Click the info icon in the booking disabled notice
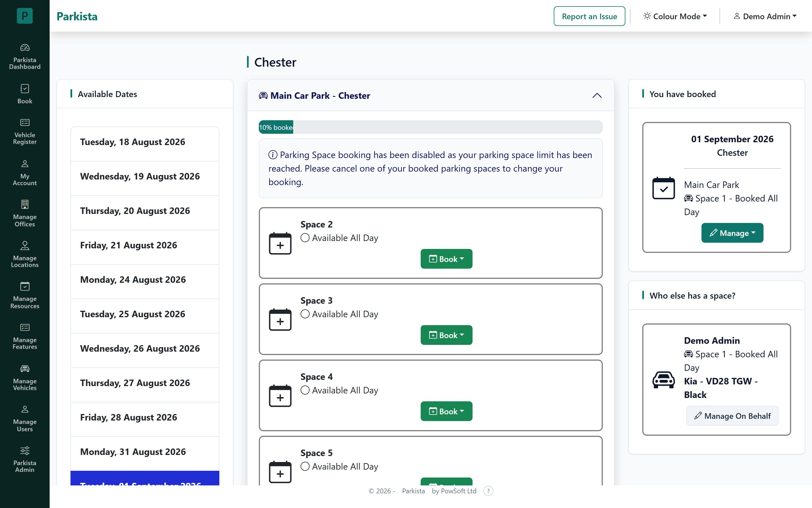 click(273, 155)
